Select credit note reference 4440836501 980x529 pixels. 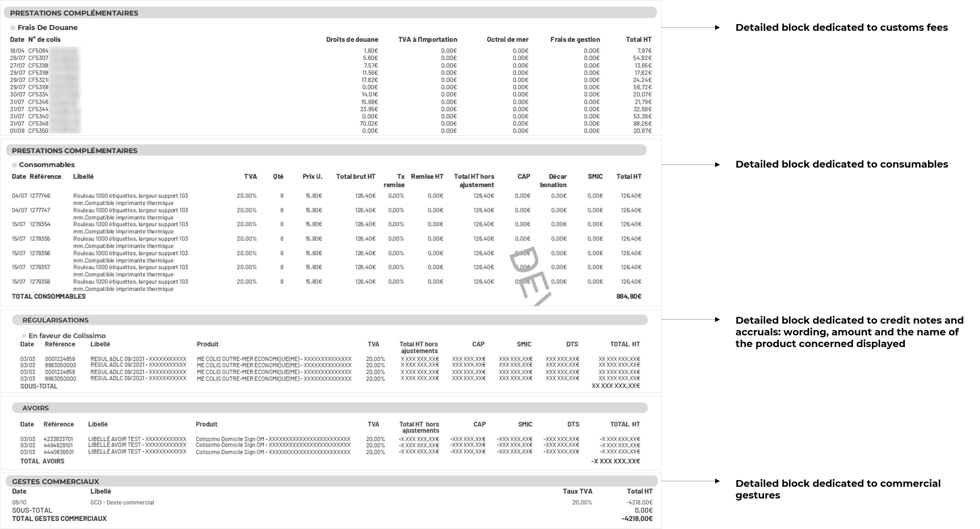point(59,452)
